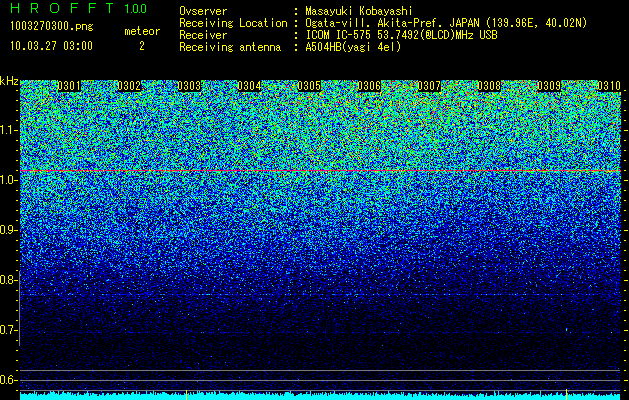This screenshot has height=400, width=629.
Task: Click the yellow meteor tick below 0309
Action: (566, 394)
